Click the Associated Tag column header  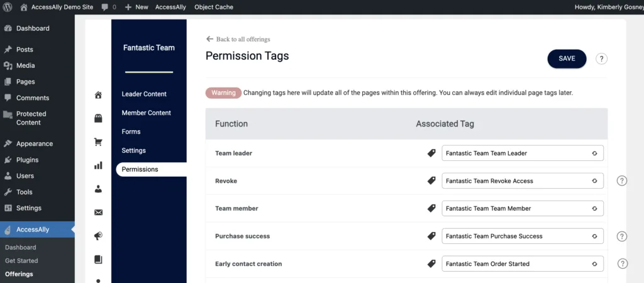tap(445, 124)
